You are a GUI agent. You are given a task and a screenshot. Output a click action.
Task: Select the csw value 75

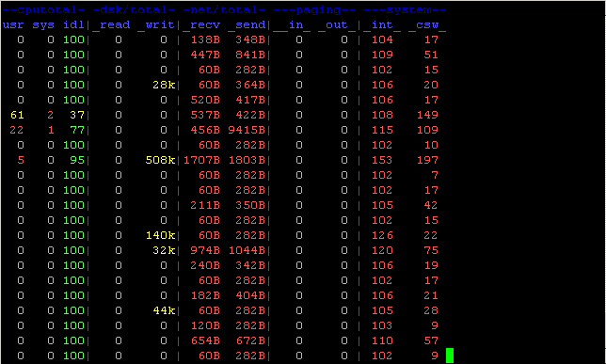(431, 250)
